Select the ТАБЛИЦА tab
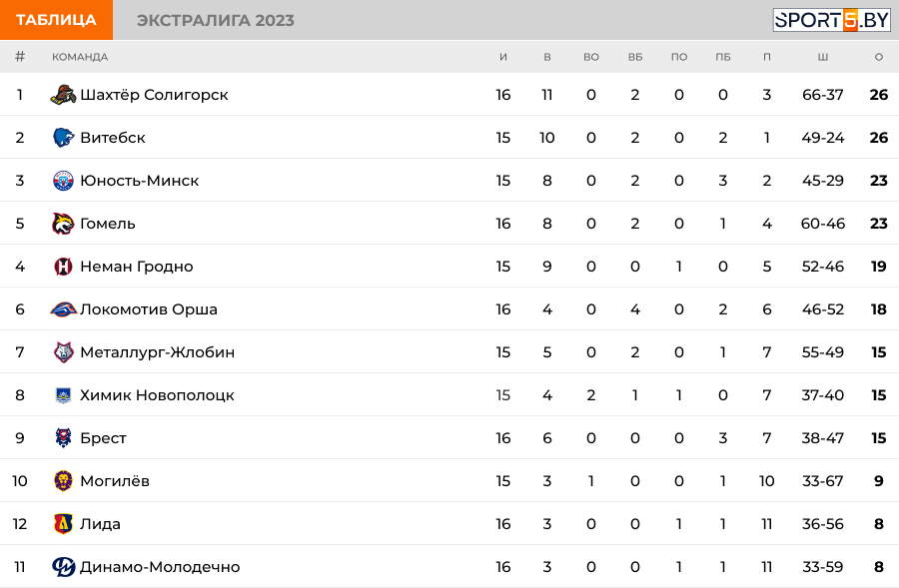 point(56,20)
